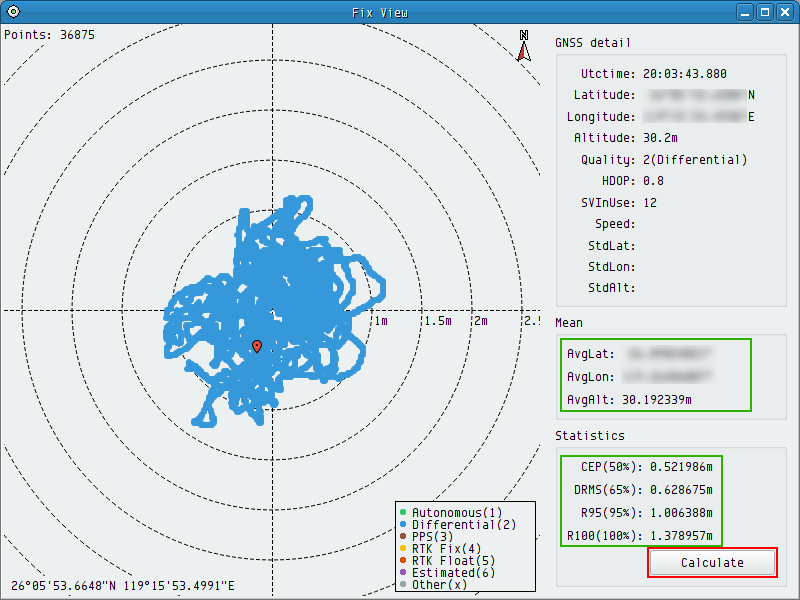Minimize the Fix View window
Image resolution: width=800 pixels, height=600 pixels.
[745, 12]
